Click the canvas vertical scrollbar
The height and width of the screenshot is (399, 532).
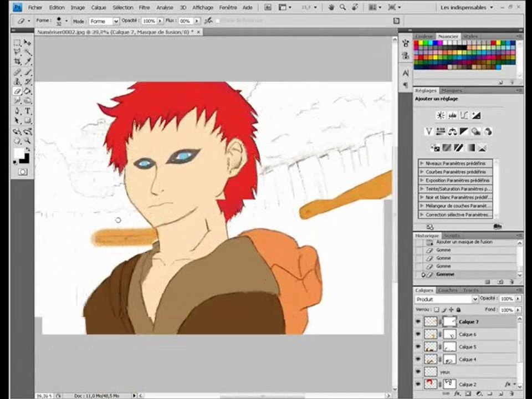click(x=395, y=214)
